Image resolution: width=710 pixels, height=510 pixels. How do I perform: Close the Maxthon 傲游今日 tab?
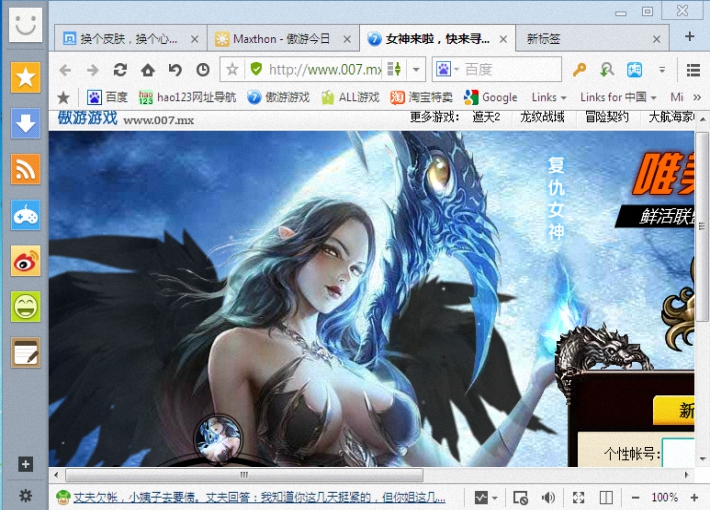click(x=347, y=39)
